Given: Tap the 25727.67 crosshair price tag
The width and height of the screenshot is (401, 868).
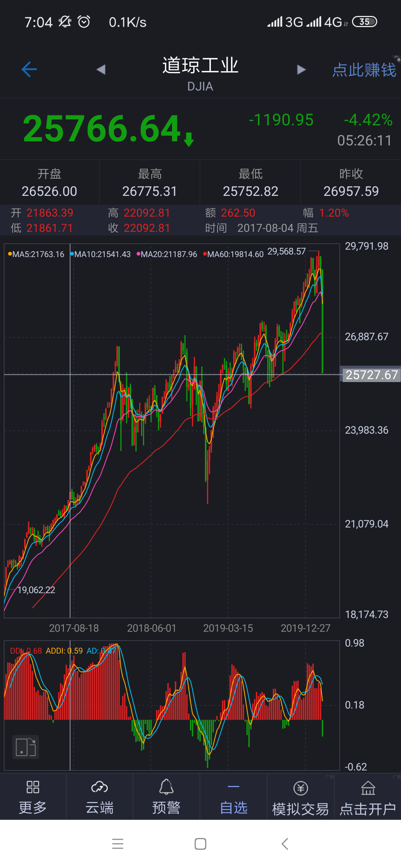Looking at the screenshot, I should click(x=371, y=375).
